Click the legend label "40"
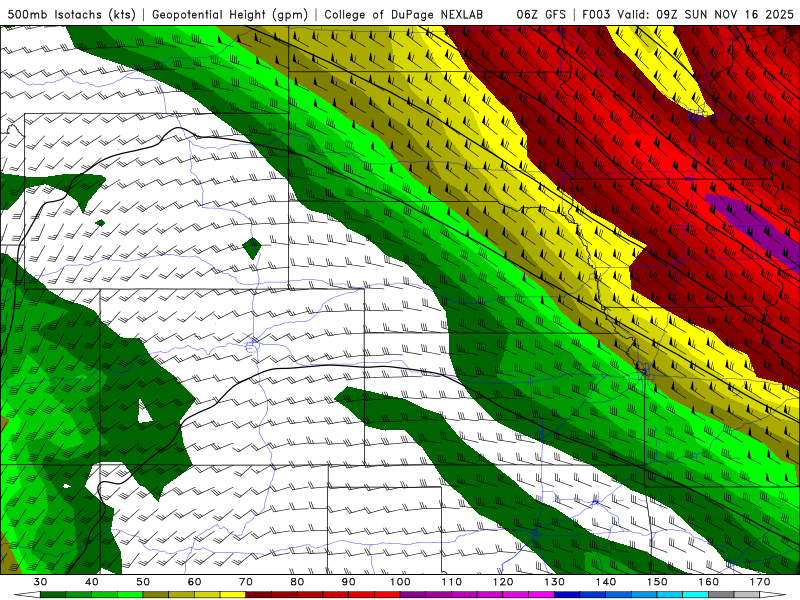The image size is (800, 600). (x=92, y=582)
